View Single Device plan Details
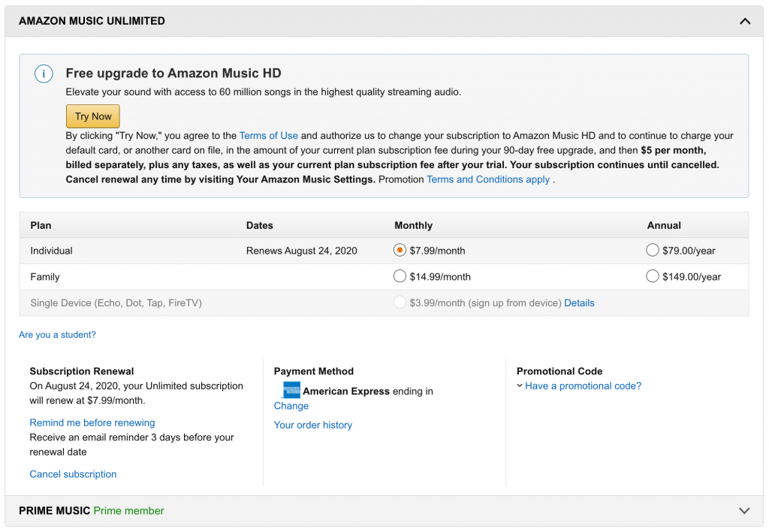 (579, 302)
